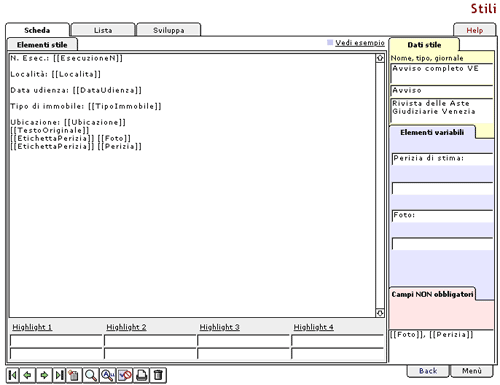Click the color square beside Vedi esempio

tap(330, 43)
